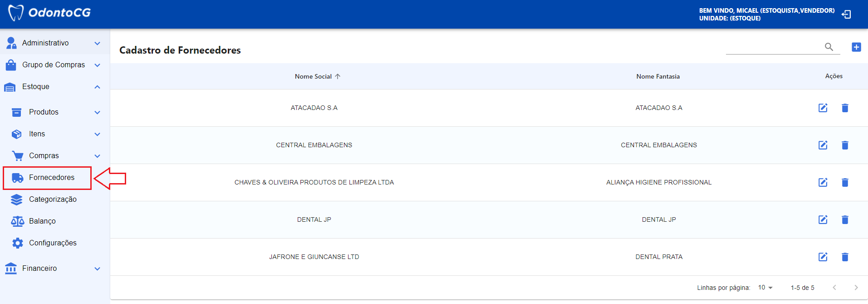Focus the supplier search input field
The width and height of the screenshot is (868, 304).
coord(773,47)
